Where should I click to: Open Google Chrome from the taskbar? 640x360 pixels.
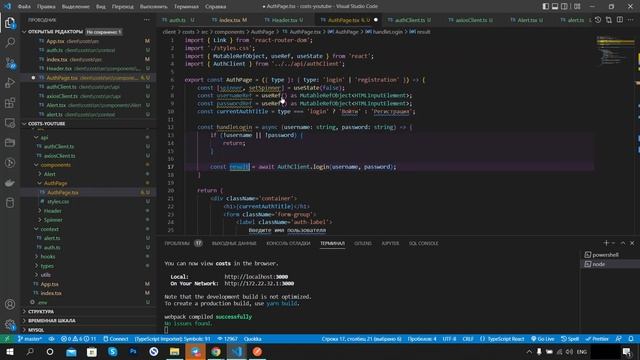pos(216,351)
